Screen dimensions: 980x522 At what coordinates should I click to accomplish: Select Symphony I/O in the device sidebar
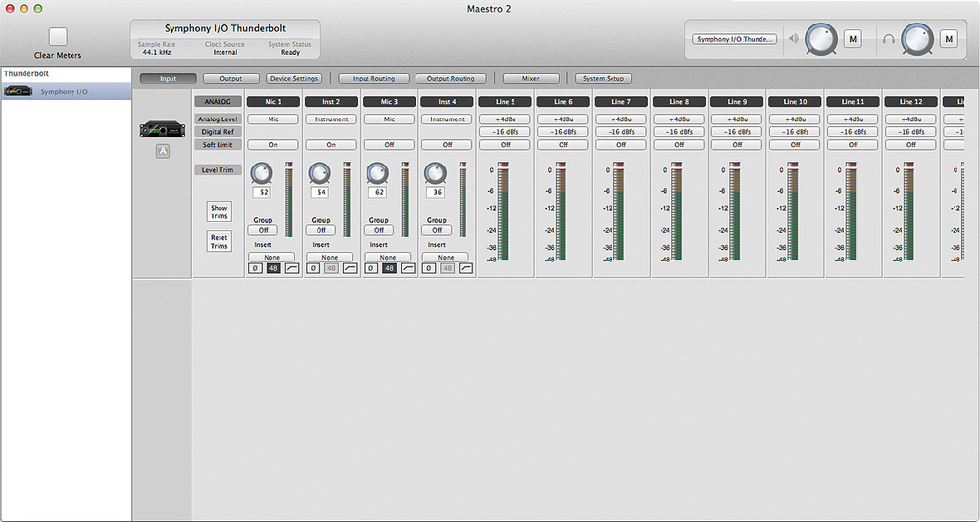click(65, 91)
